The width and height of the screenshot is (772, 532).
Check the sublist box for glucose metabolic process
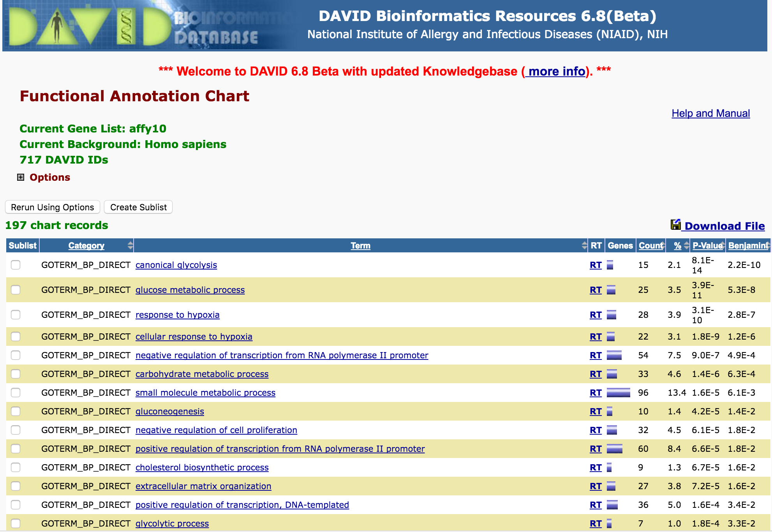[x=16, y=290]
